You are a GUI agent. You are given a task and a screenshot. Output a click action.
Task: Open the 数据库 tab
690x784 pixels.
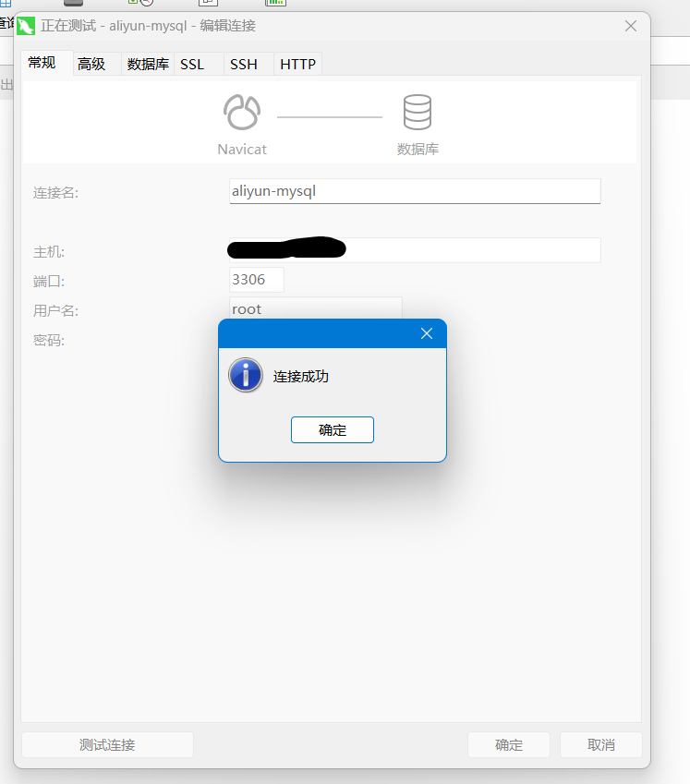click(x=148, y=64)
